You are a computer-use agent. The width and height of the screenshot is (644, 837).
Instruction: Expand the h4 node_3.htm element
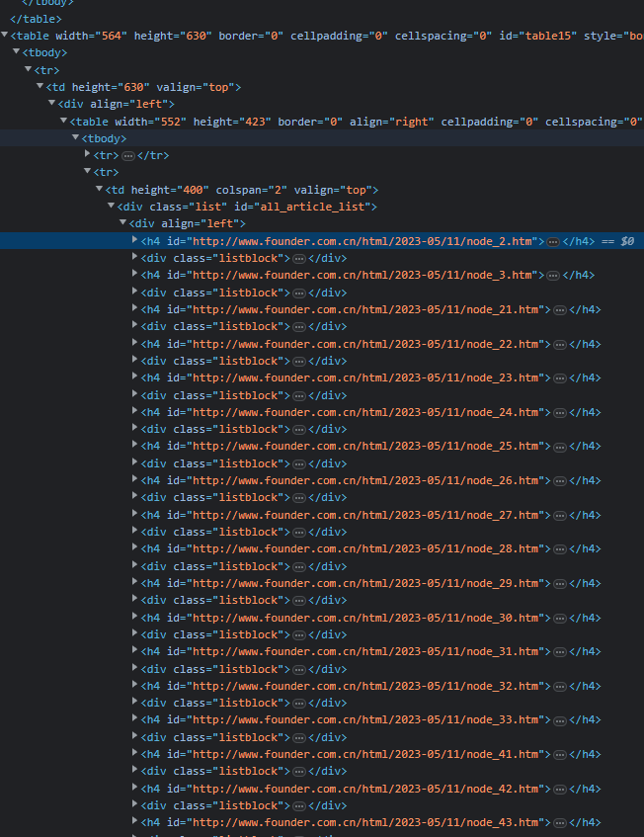[x=135, y=275]
